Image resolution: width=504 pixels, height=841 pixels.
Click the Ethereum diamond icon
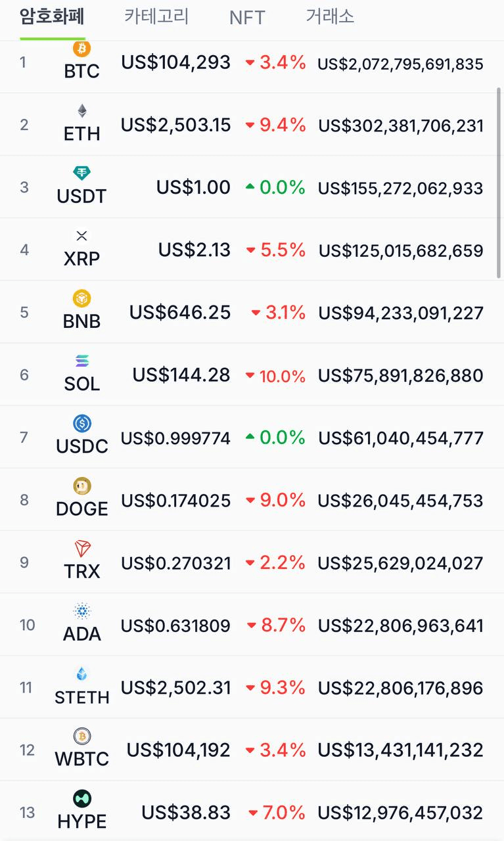82,110
